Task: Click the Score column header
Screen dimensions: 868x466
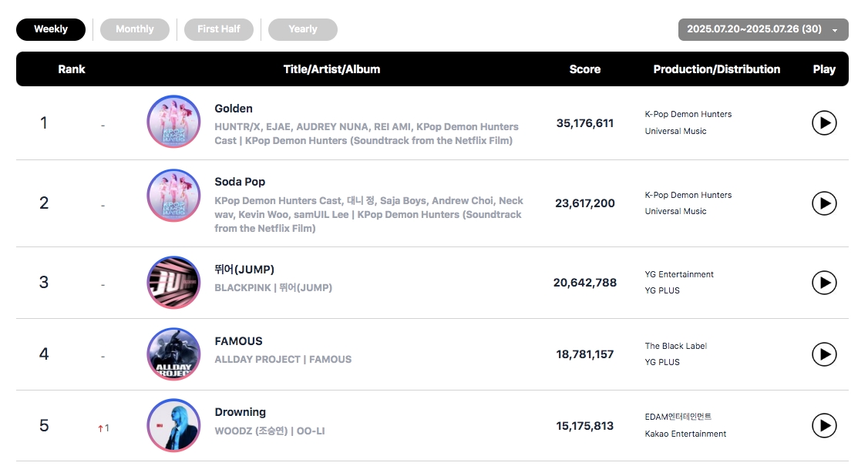Action: coord(584,69)
